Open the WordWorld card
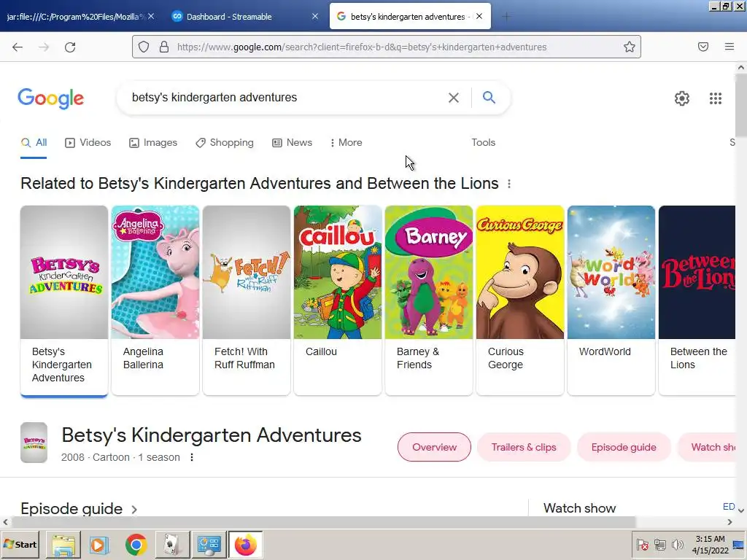Screen dimensions: 747x560 (x=611, y=300)
